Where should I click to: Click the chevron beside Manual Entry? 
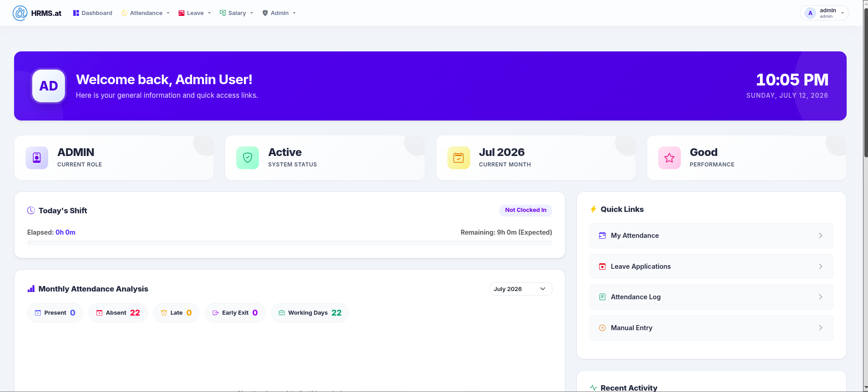tap(820, 328)
